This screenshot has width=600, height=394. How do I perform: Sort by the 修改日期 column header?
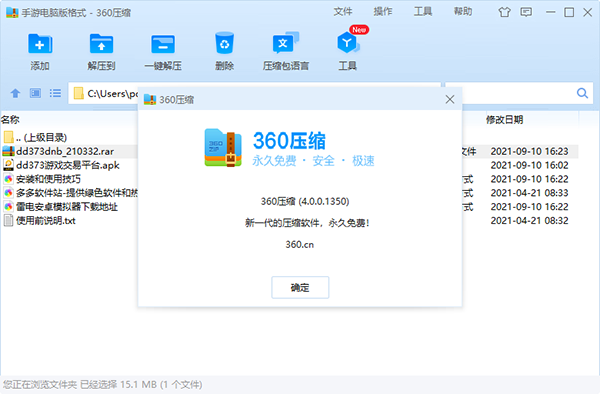coord(504,120)
